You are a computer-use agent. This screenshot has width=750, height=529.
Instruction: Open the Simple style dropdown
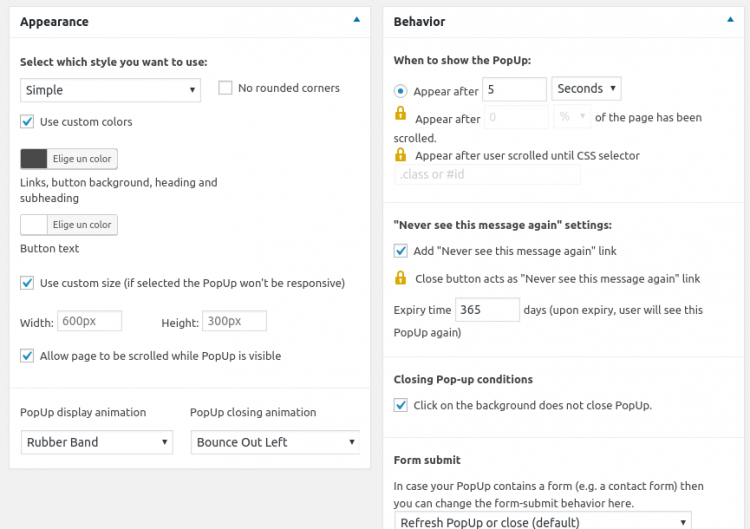pos(110,90)
